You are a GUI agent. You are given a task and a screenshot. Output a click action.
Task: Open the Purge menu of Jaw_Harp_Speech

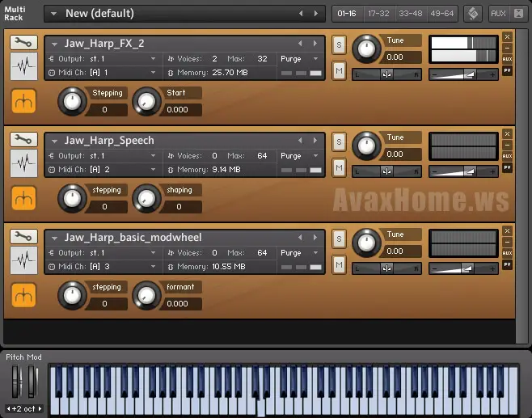tap(316, 156)
